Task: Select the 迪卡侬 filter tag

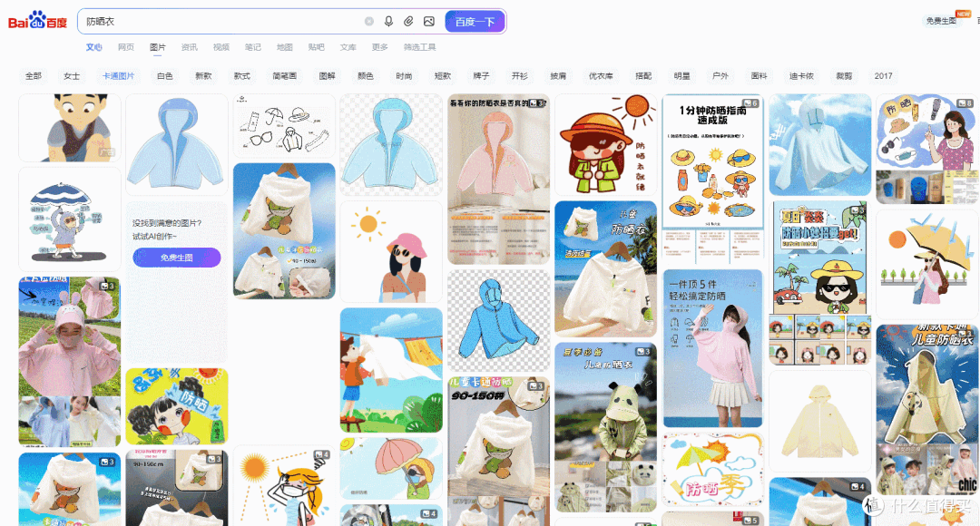Action: [801, 75]
